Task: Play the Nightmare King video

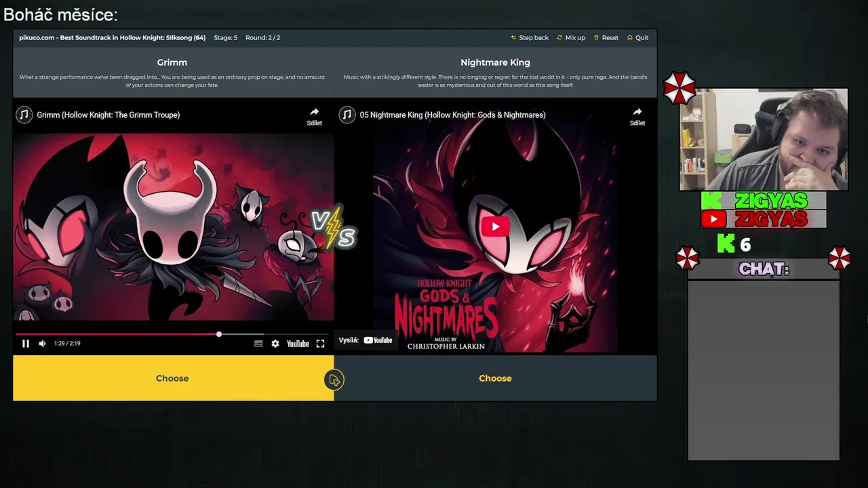Action: 495,226
